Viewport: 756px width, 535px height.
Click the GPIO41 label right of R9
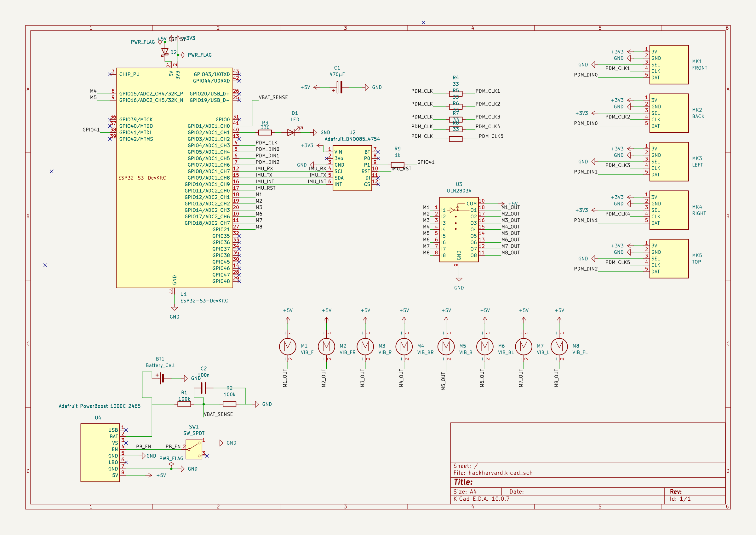click(426, 162)
